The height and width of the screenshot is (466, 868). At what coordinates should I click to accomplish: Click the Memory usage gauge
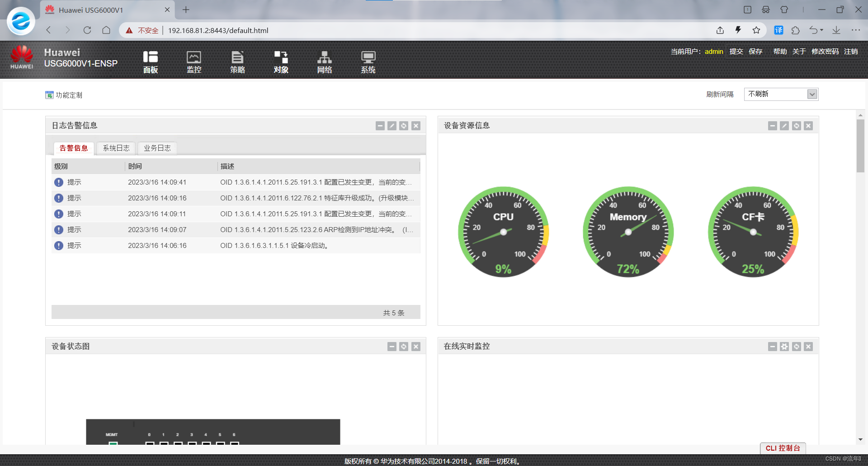pos(628,232)
